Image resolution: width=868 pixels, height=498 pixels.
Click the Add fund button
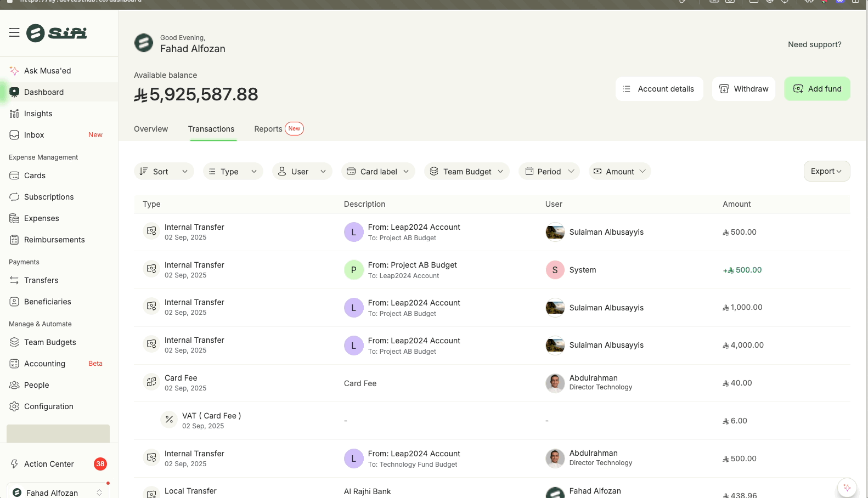[x=817, y=89]
